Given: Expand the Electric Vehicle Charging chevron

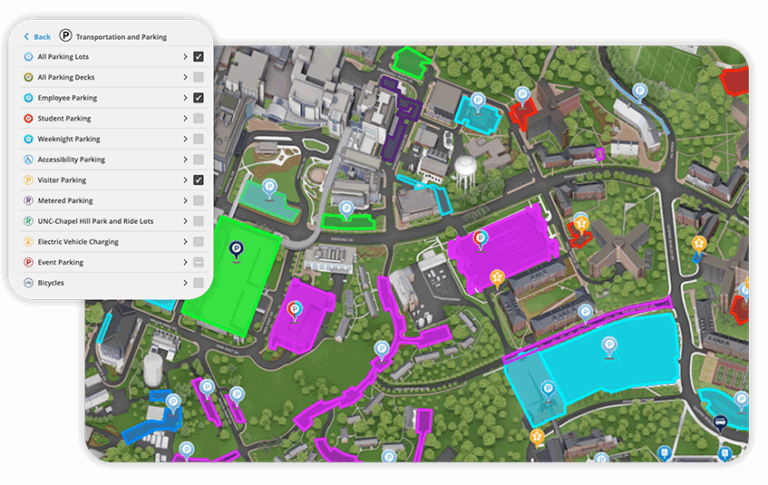Looking at the screenshot, I should [x=185, y=242].
